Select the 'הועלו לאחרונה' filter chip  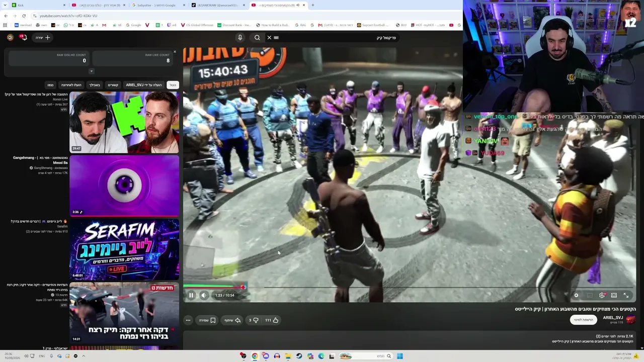tap(71, 85)
